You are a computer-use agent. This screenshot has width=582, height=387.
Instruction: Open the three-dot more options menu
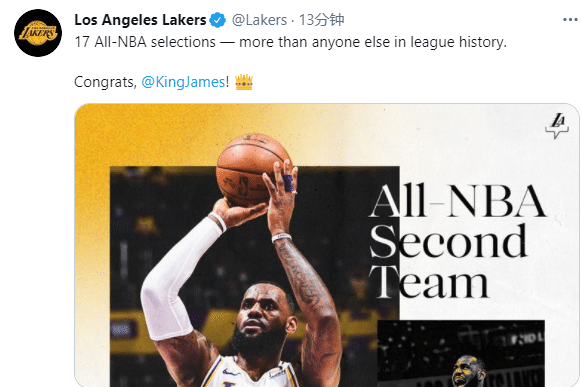pyautogui.click(x=570, y=20)
